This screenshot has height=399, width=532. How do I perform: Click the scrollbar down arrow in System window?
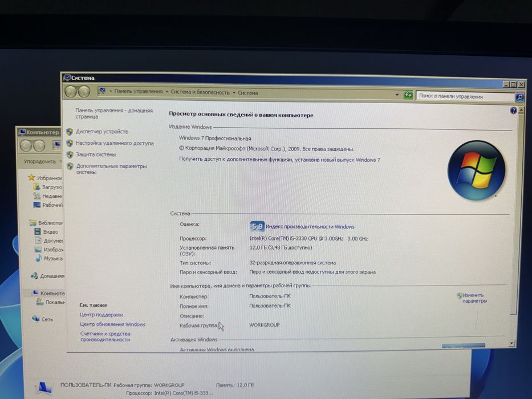511,343
